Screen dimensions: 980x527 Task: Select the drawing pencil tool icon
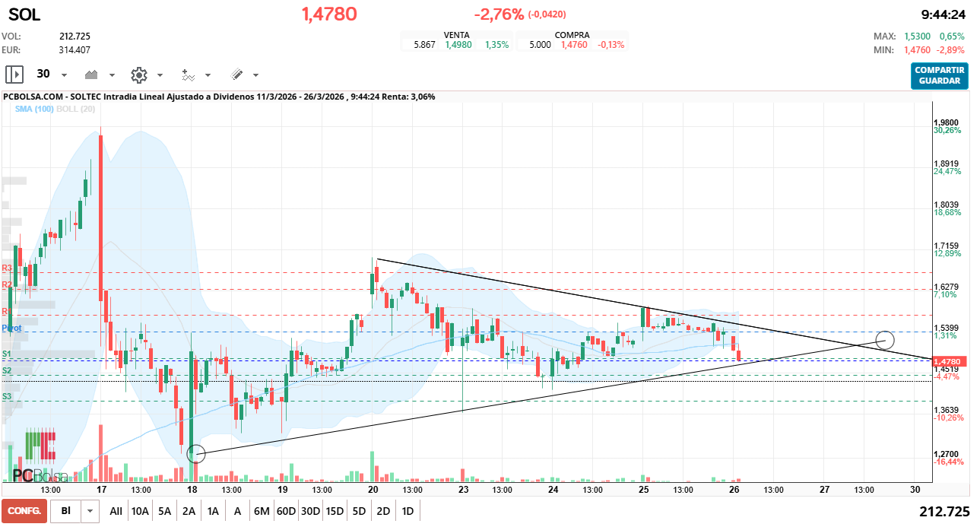[236, 75]
